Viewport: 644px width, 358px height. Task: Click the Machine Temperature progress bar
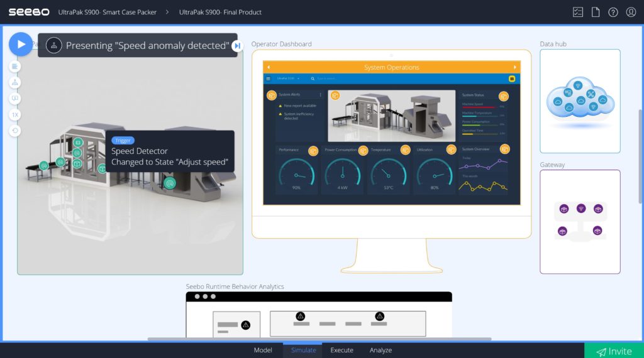coord(480,116)
